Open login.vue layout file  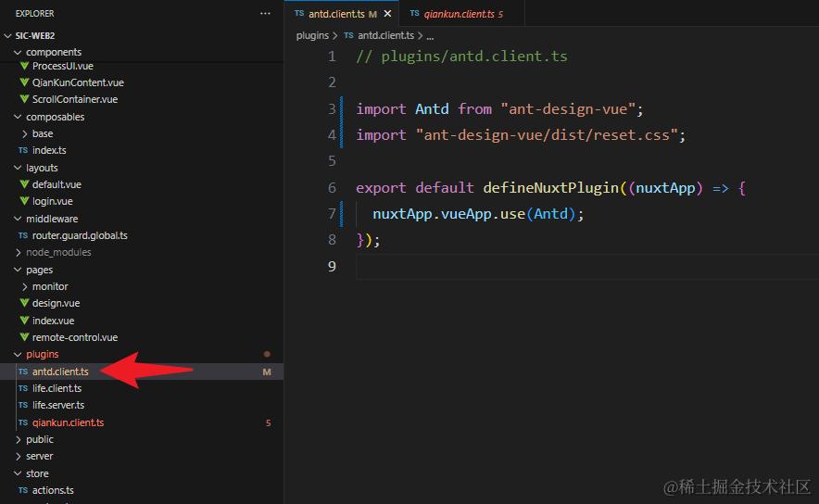pos(52,201)
